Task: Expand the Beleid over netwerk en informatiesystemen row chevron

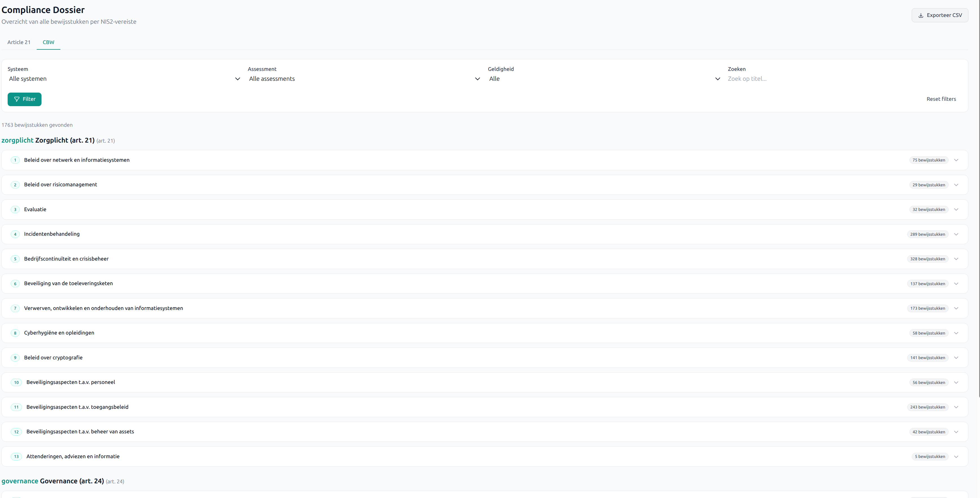Action: (956, 160)
